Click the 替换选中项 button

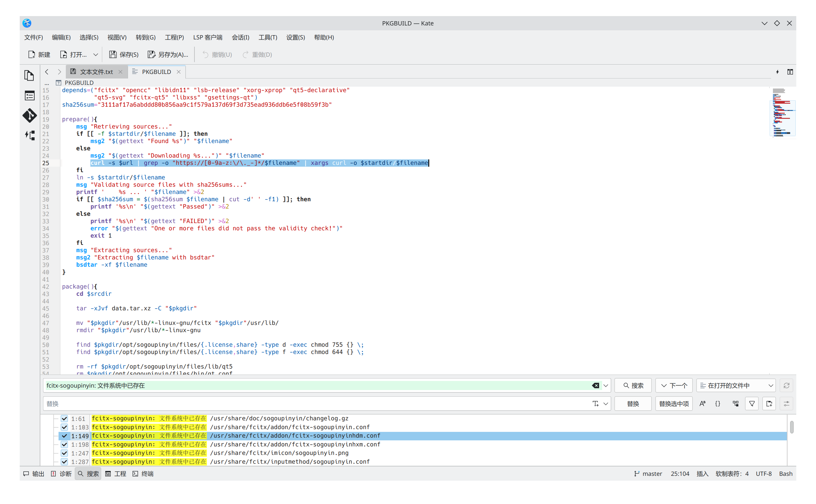673,404
